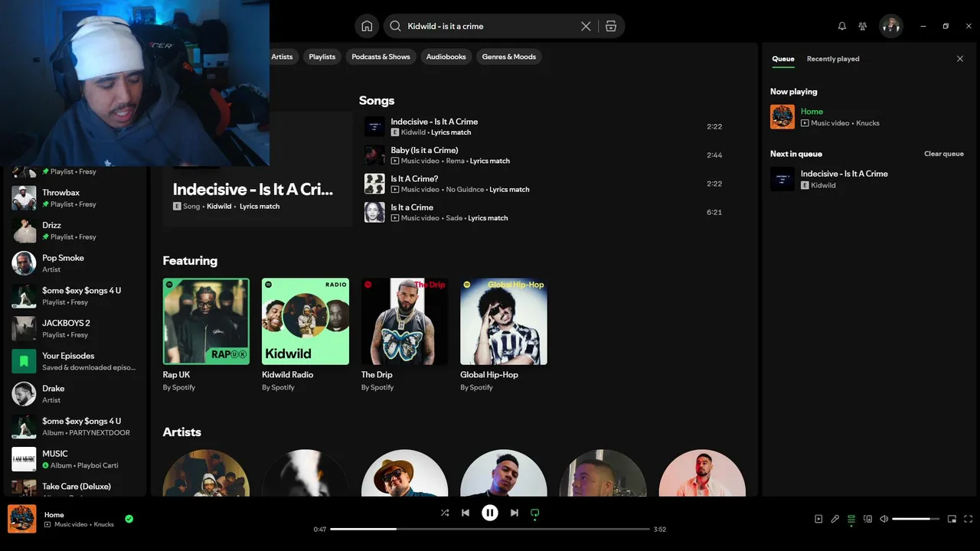
Task: Open The Drip playlist cover
Action: (404, 321)
